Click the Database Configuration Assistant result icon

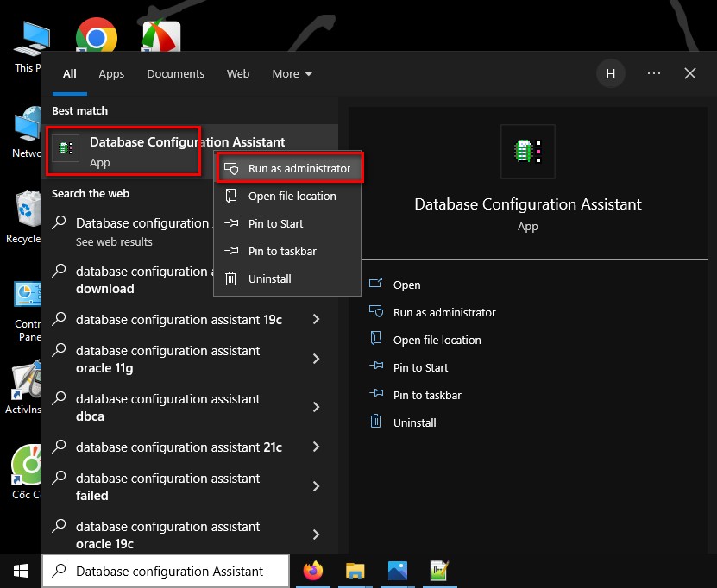click(x=66, y=148)
